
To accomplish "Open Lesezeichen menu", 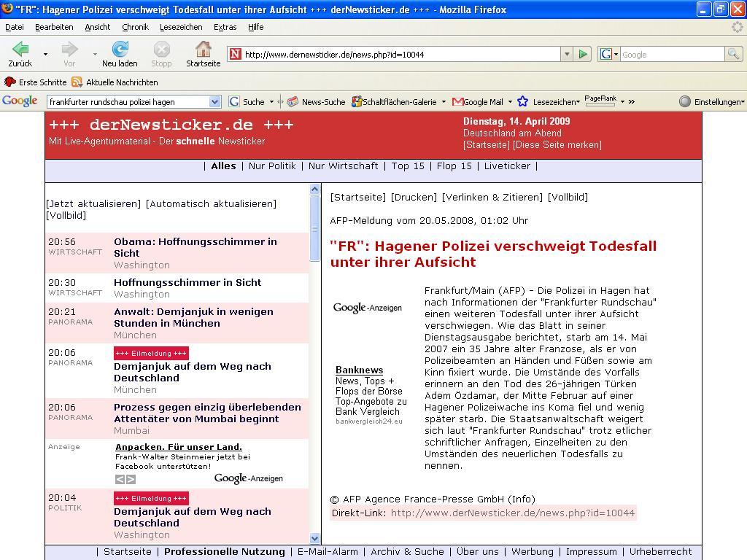I will click(181, 27).
